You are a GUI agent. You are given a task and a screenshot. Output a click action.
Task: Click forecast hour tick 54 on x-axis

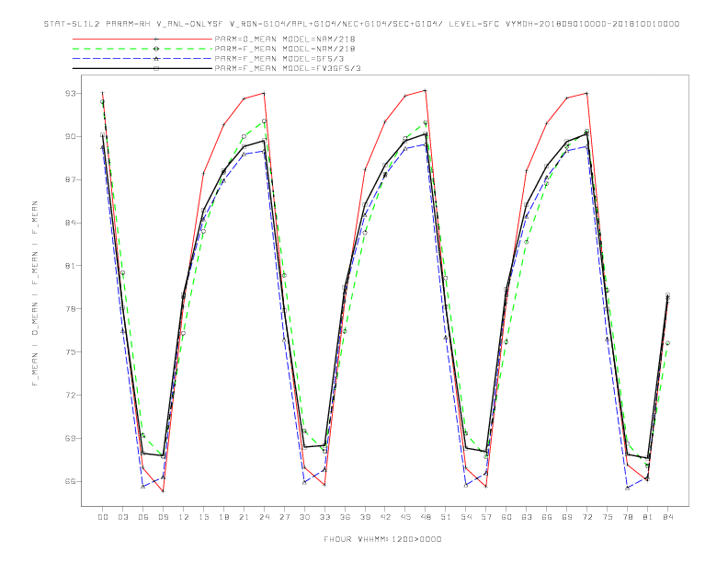466,517
